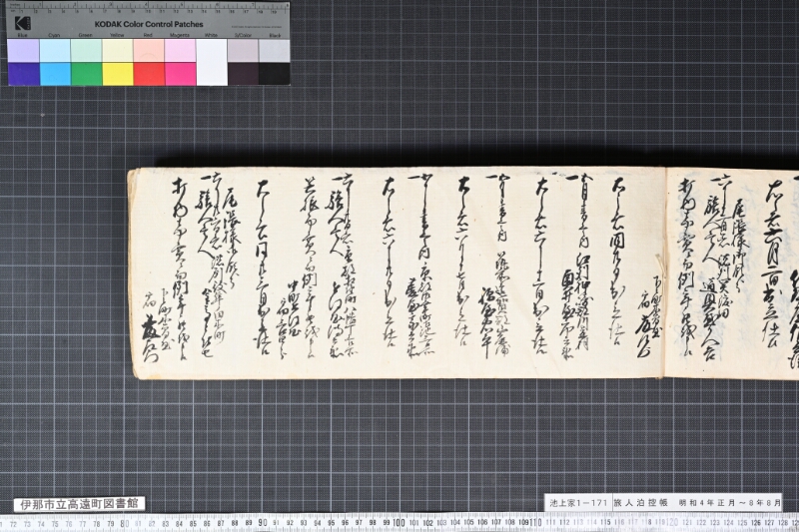The image size is (799, 532).
Task: Select the solid black color patch
Action: [274, 74]
